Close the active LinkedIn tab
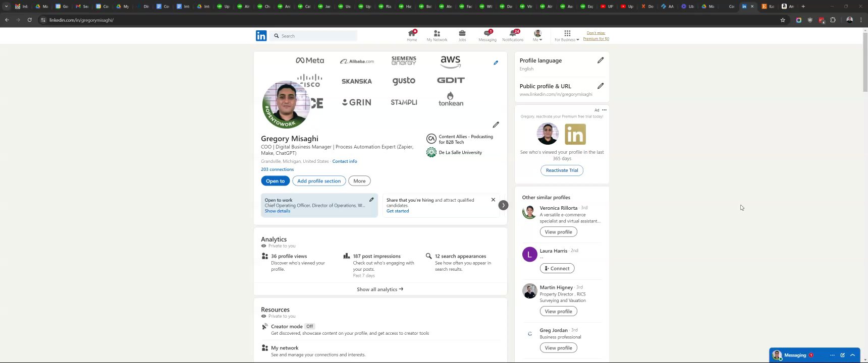This screenshot has height=363, width=868. click(x=752, y=7)
